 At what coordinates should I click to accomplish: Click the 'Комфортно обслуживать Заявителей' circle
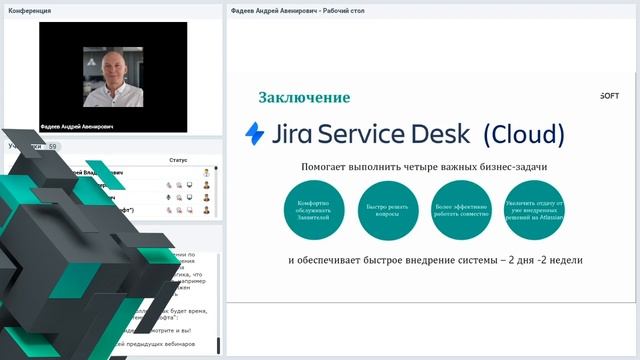[x=314, y=210]
